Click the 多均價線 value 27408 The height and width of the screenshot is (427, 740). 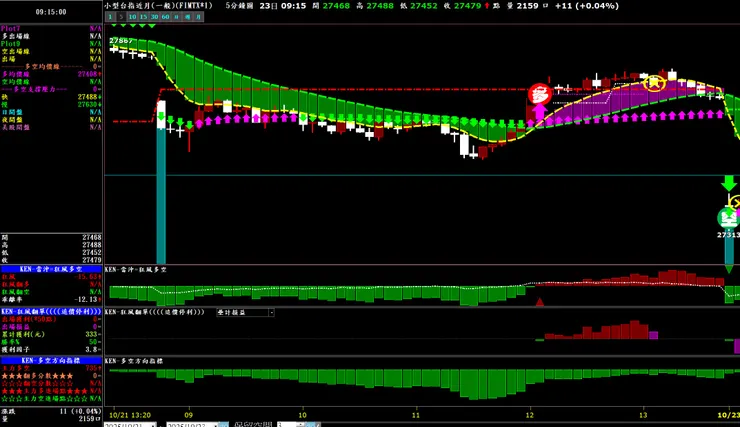click(x=89, y=74)
